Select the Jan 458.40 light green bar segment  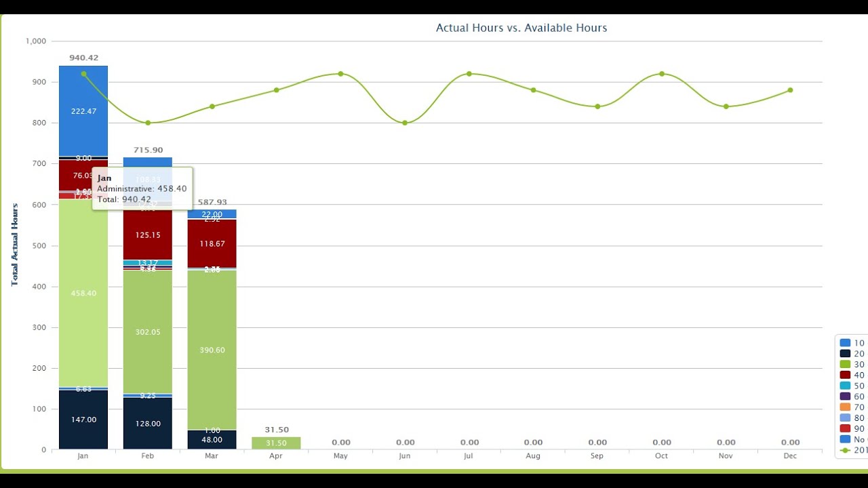(x=83, y=293)
